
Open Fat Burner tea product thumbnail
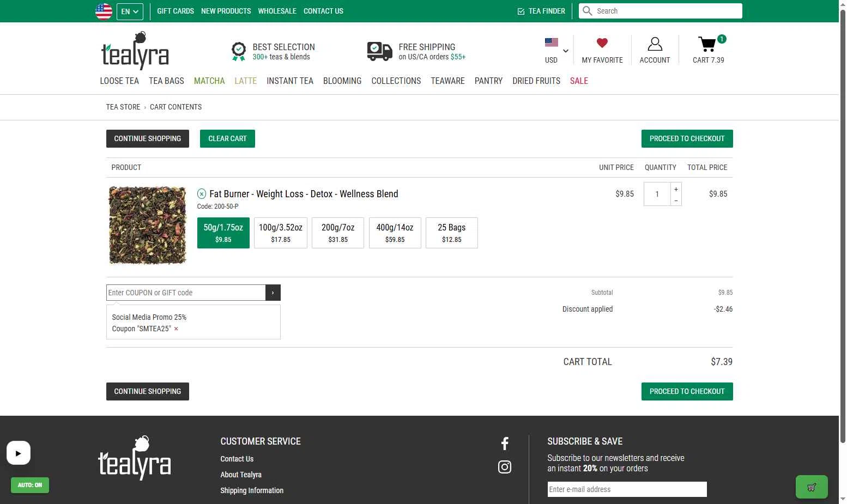pyautogui.click(x=148, y=225)
